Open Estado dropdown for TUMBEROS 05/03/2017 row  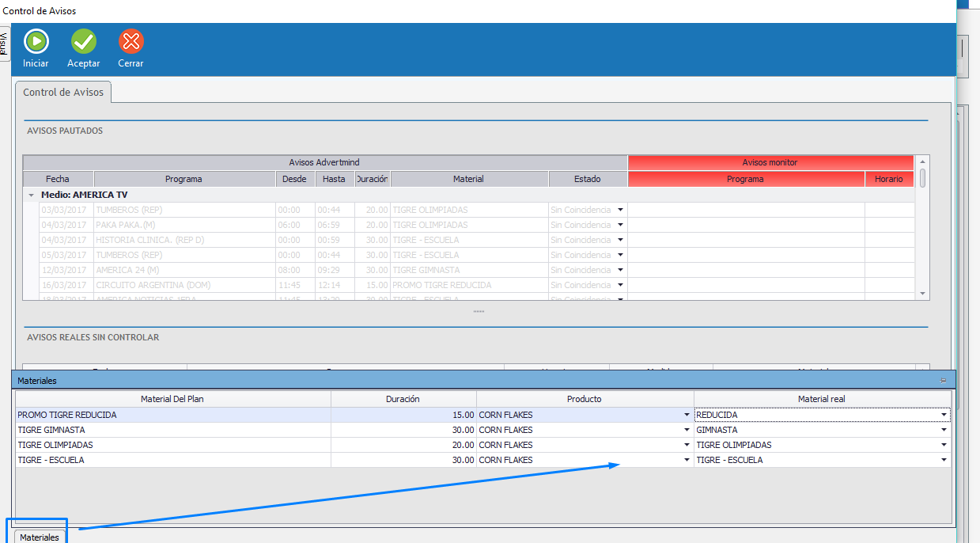[621, 255]
